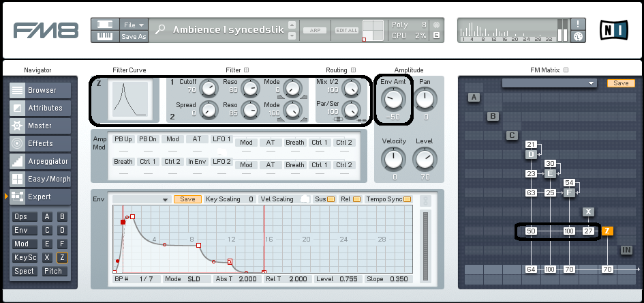Open the File dropdown menu
This screenshot has width=644, height=303.
coord(134,25)
